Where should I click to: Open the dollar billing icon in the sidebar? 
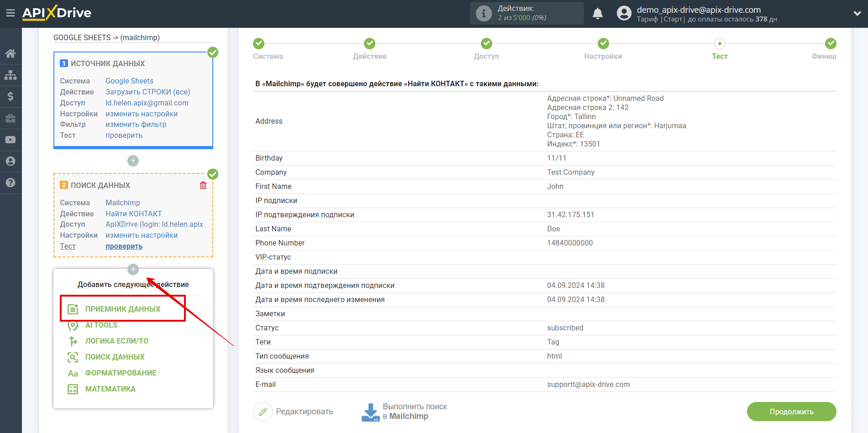point(11,96)
